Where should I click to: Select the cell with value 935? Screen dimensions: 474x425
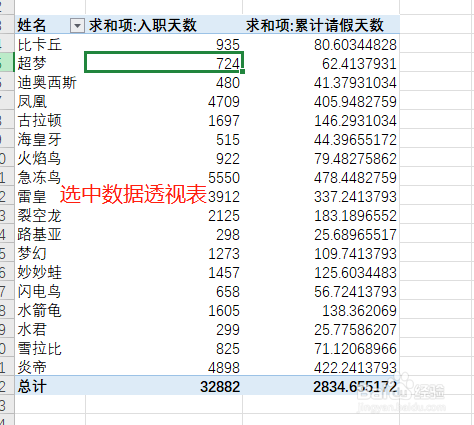pos(164,44)
